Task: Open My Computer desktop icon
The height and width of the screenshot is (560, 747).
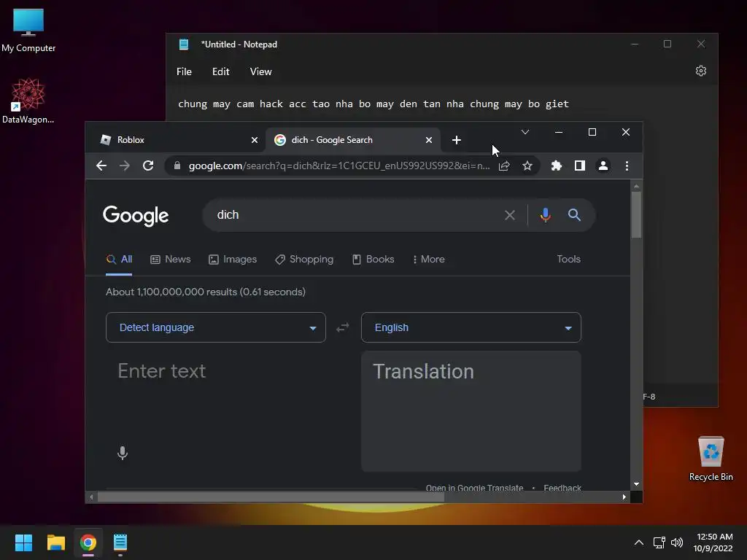Action: coord(28,31)
